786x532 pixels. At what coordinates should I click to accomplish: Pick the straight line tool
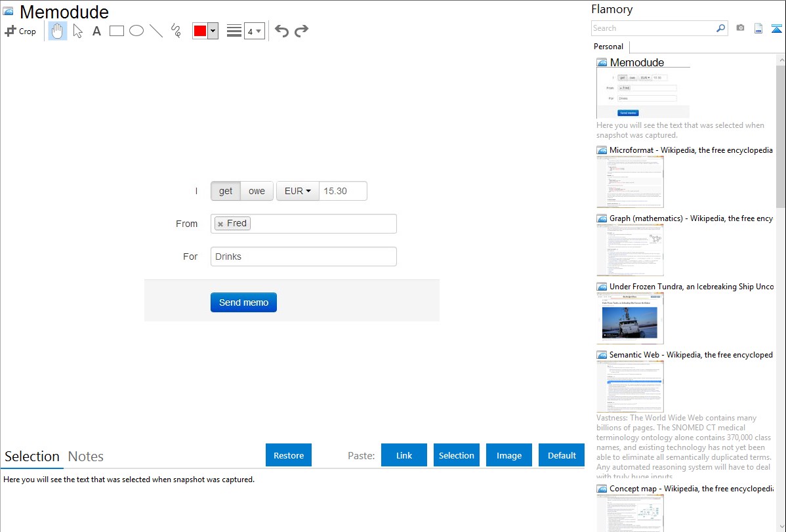click(x=156, y=31)
